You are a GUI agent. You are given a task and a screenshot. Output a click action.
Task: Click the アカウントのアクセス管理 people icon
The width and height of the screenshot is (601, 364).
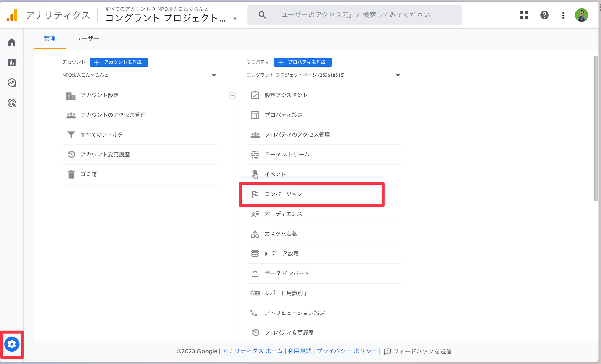click(x=71, y=115)
